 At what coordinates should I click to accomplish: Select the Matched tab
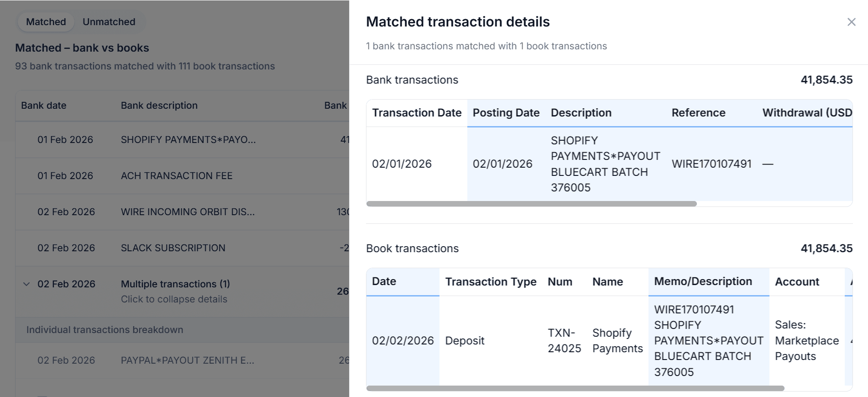[46, 22]
